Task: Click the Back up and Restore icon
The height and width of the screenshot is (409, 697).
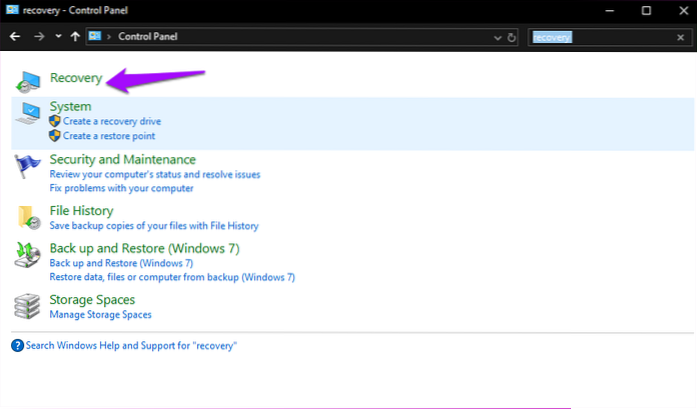Action: click(28, 255)
